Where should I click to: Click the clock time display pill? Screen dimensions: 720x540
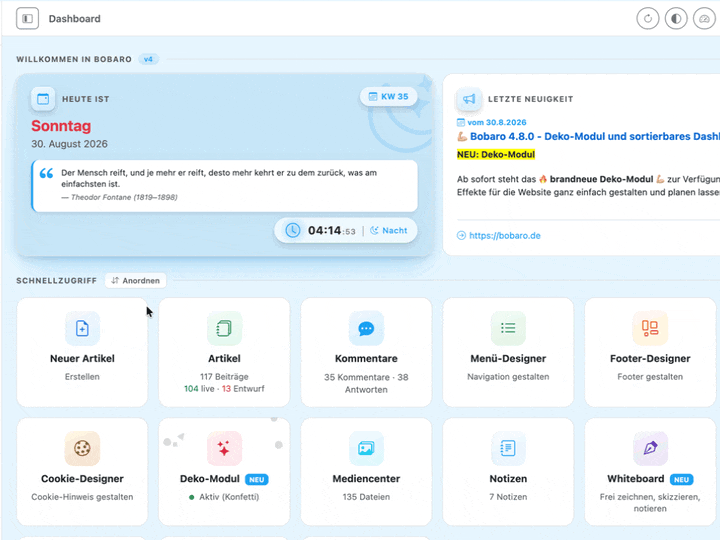[346, 231]
